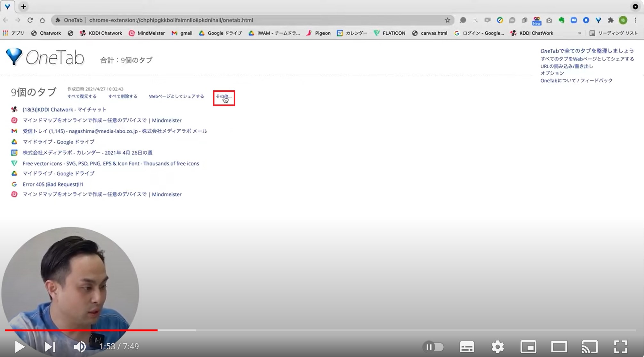
Task: Open the アプリ apps bookmark
Action: click(x=13, y=33)
